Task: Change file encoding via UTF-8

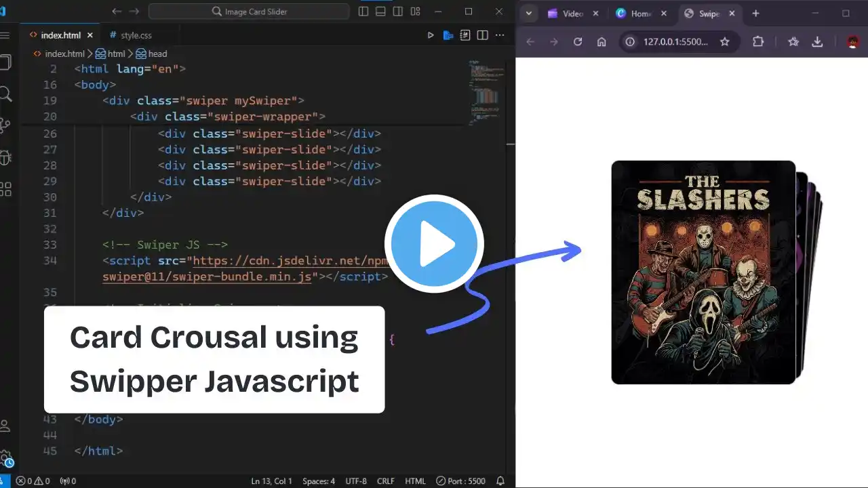Action: [355, 481]
